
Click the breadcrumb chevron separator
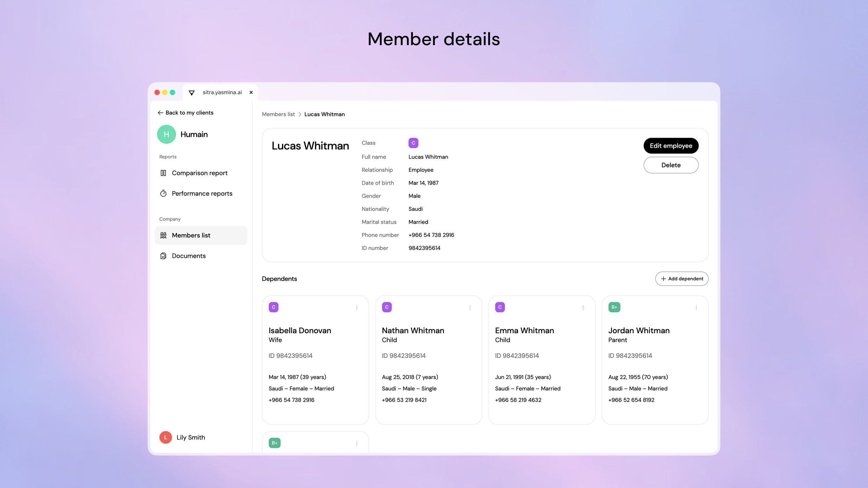click(300, 115)
